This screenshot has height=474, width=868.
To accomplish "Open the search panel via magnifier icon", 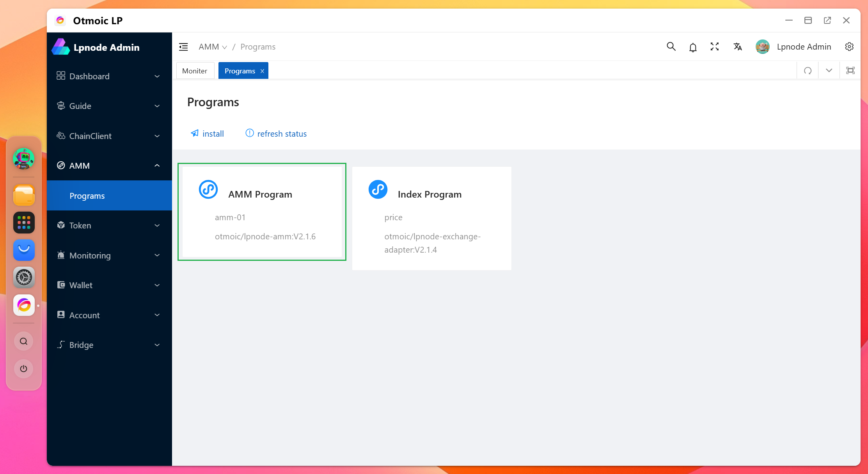I will pos(671,46).
